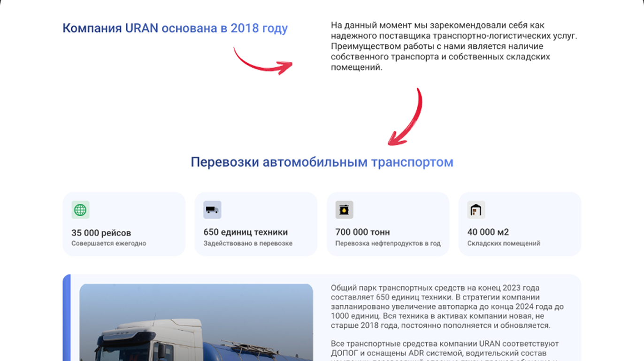This screenshot has width=644, height=361.
Task: Click the intro paragraph about a reliable supplier
Action: (454, 46)
